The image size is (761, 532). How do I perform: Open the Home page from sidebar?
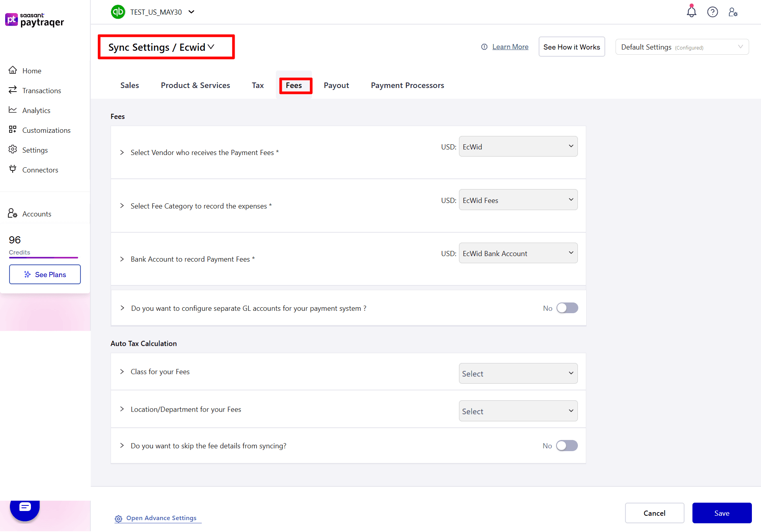[32, 71]
